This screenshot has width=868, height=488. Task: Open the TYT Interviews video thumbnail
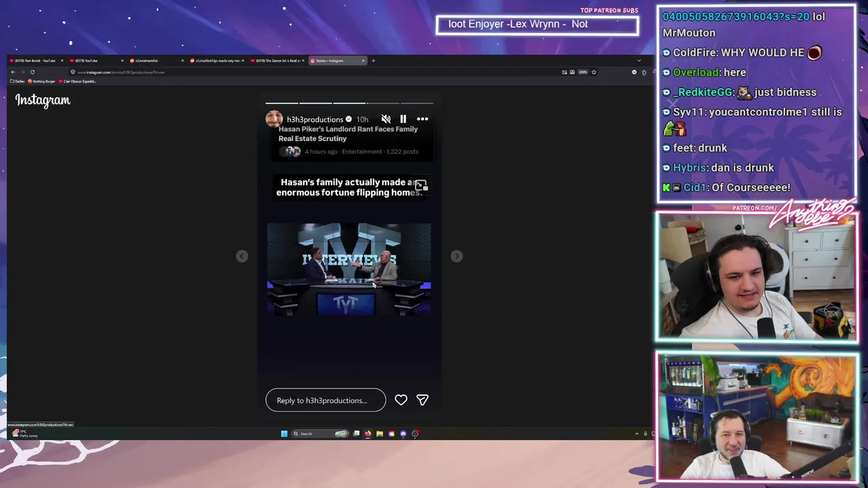pos(349,269)
